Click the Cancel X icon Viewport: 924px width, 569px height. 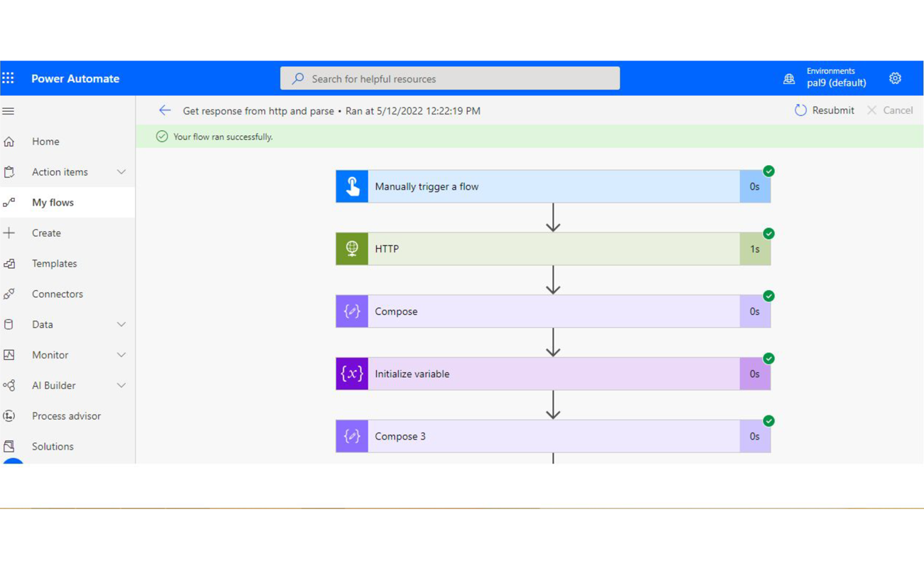coord(871,110)
